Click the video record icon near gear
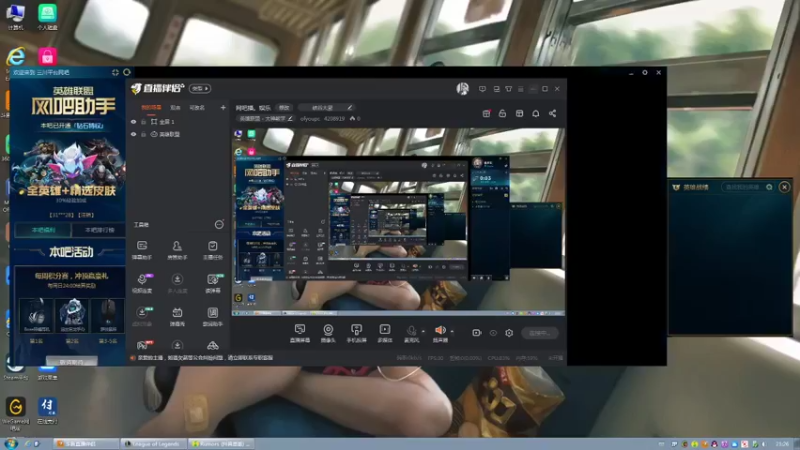Viewport: 800px width, 450px height. click(x=477, y=333)
